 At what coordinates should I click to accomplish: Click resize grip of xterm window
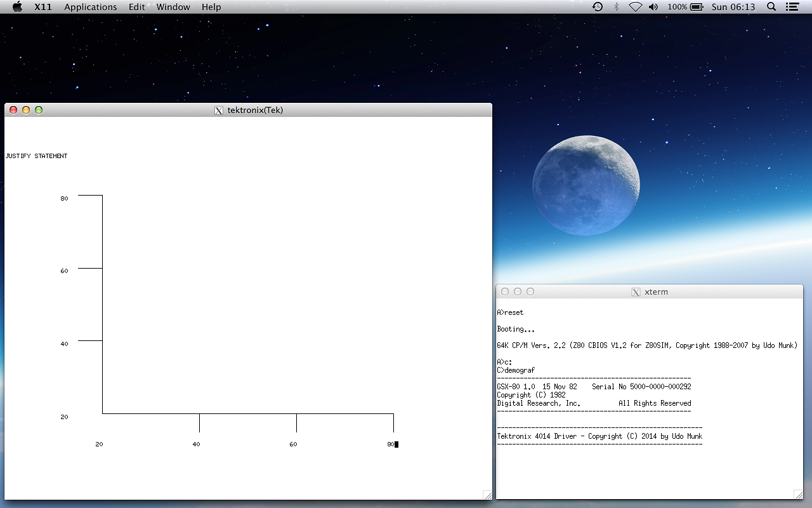pyautogui.click(x=798, y=494)
